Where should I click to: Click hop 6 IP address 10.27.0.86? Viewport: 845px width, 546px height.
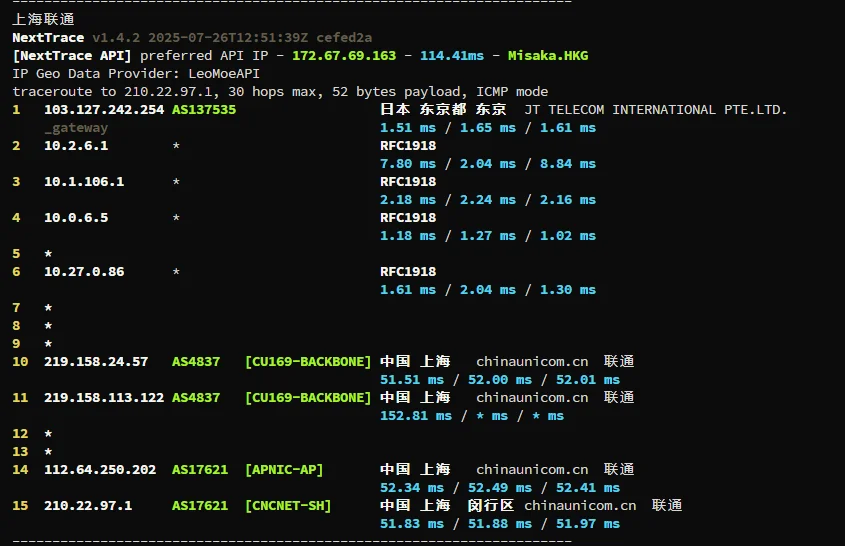point(84,271)
